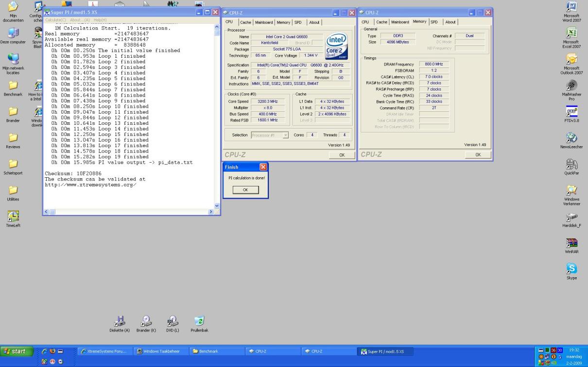This screenshot has height=367, width=588.
Task: Click the Start button
Action: (x=17, y=351)
